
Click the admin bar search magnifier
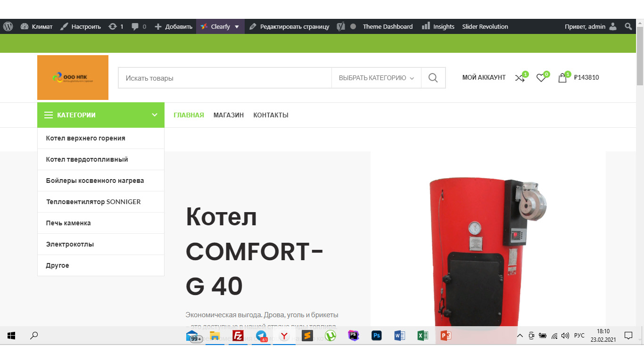click(x=628, y=26)
